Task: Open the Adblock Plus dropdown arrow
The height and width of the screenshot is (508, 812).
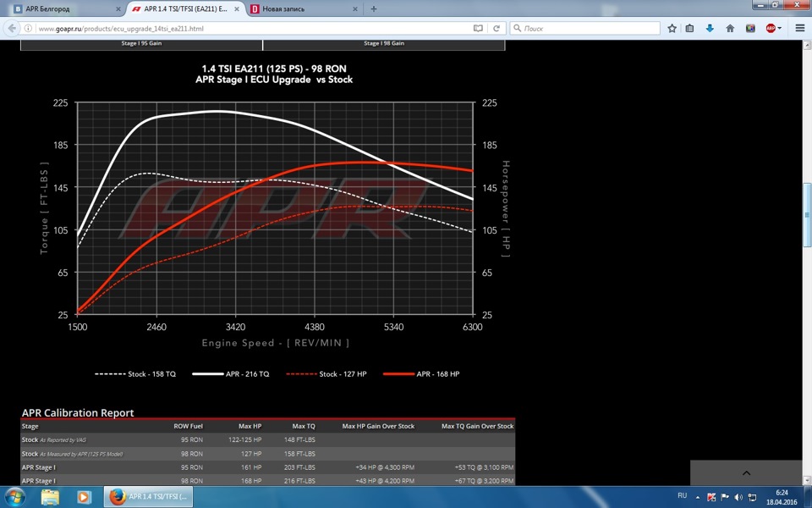Action: [779, 29]
